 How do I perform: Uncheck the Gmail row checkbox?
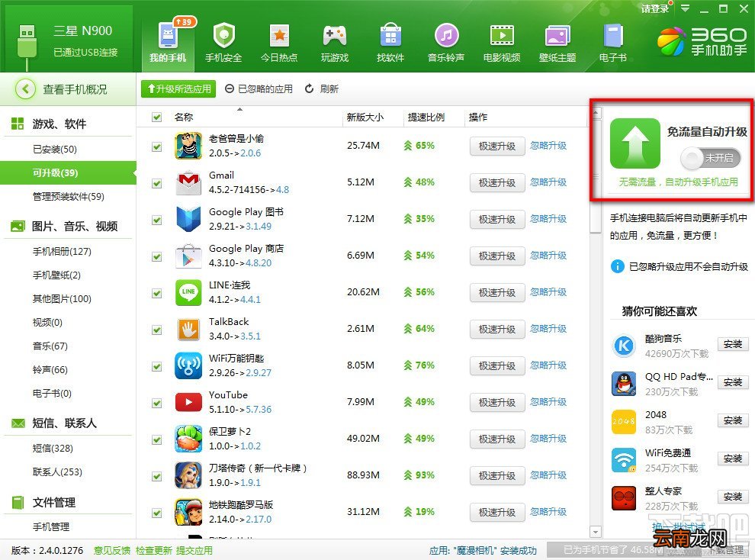[x=156, y=183]
